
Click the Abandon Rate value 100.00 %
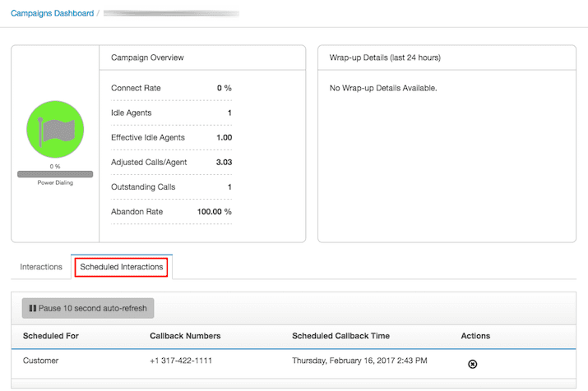pos(214,212)
